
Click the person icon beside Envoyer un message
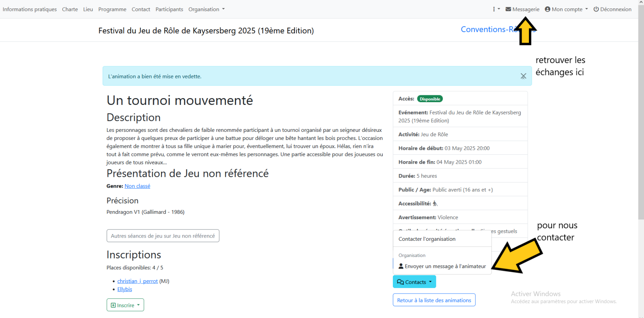coord(401,266)
